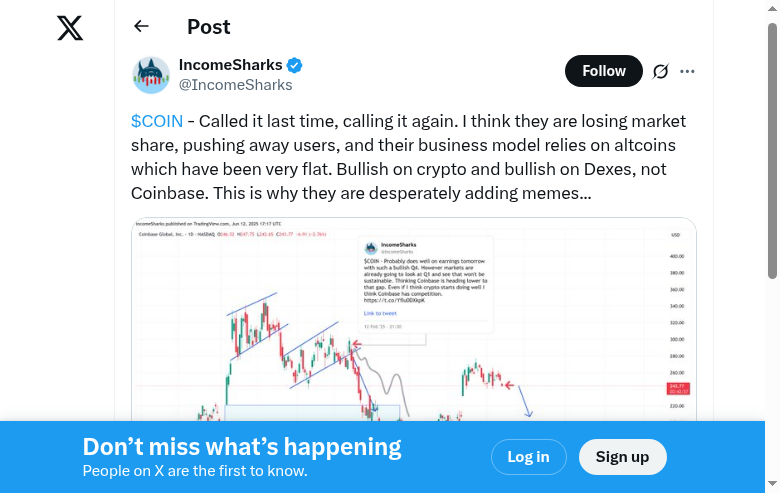
Task: Go back using the left arrow
Action: click(141, 27)
